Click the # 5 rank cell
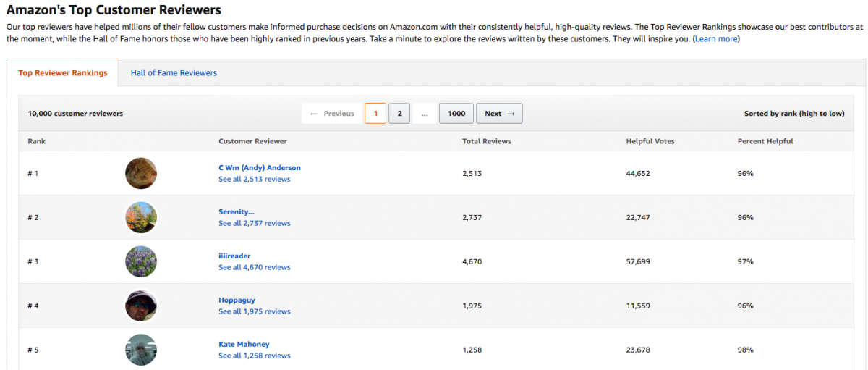This screenshot has height=370, width=868. pyautogui.click(x=33, y=350)
